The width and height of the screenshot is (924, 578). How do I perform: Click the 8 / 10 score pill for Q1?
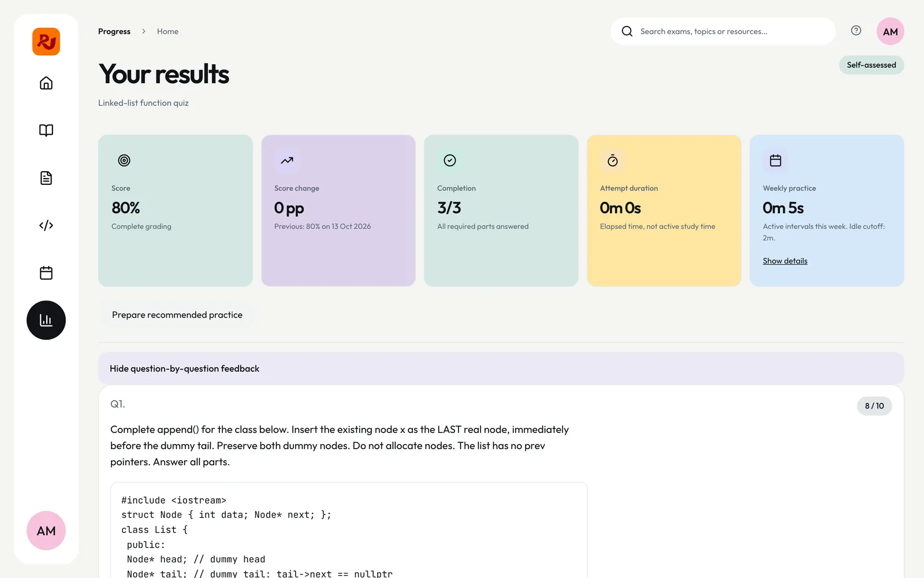pos(874,406)
